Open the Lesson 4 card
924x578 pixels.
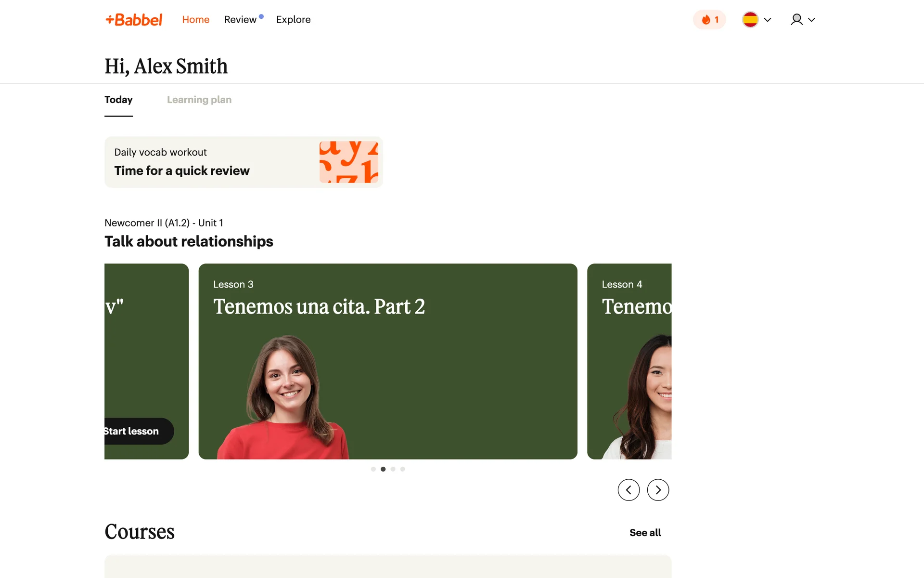[x=629, y=361]
